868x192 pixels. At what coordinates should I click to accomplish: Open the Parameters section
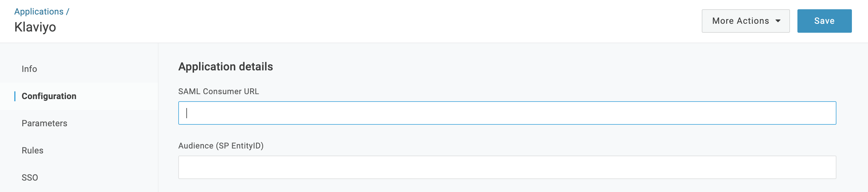[44, 123]
